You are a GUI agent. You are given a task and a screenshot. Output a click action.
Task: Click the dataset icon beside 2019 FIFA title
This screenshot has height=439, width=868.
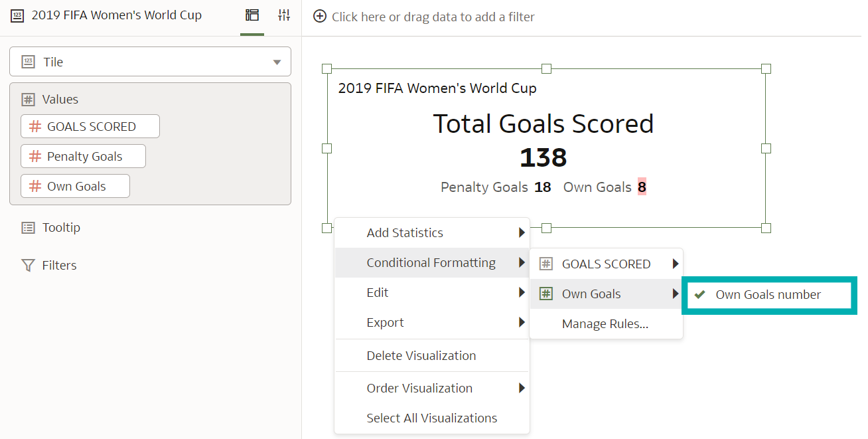pyautogui.click(x=17, y=16)
